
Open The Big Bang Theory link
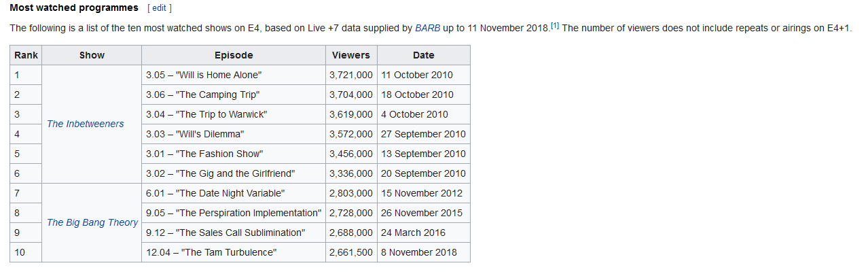[x=92, y=222]
